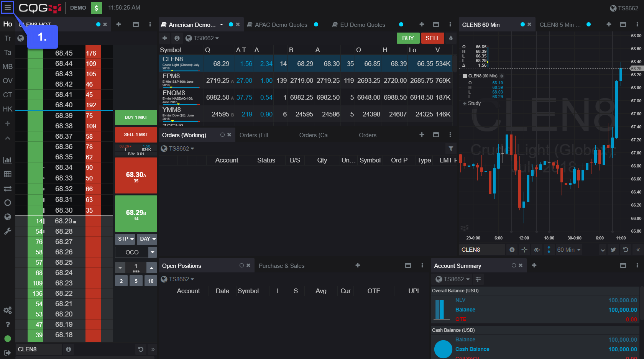Open the table grid widget in left sidebar
The height and width of the screenshot is (359, 644).
pos(8,174)
